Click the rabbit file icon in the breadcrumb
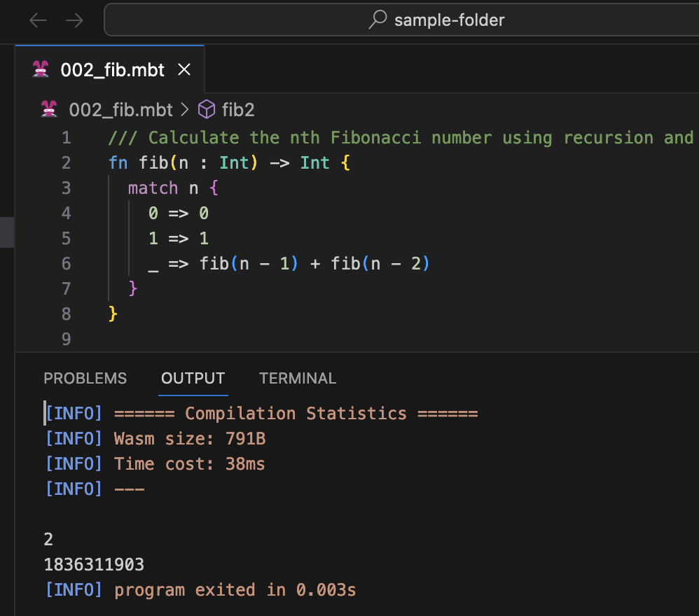The width and height of the screenshot is (699, 616). pyautogui.click(x=49, y=109)
